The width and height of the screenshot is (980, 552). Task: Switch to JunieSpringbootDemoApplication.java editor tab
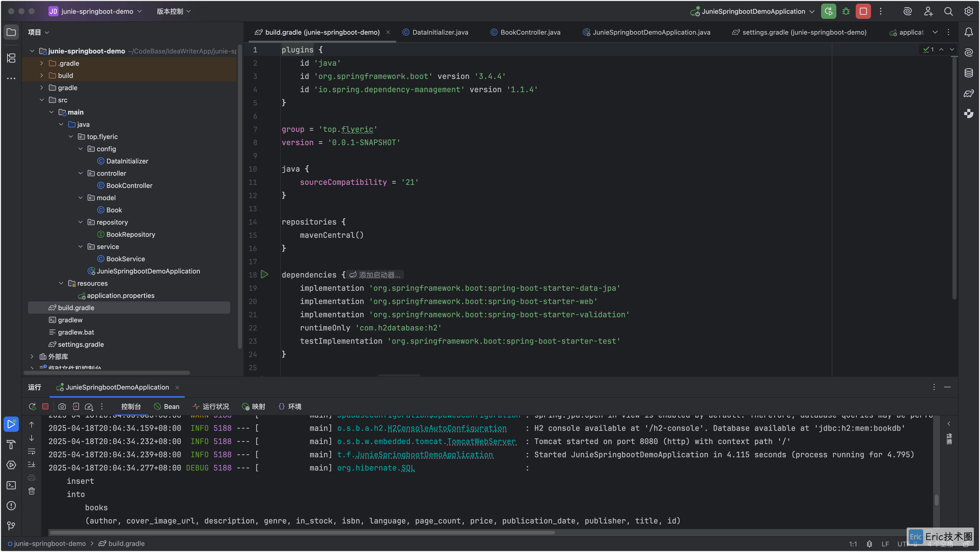(x=646, y=32)
